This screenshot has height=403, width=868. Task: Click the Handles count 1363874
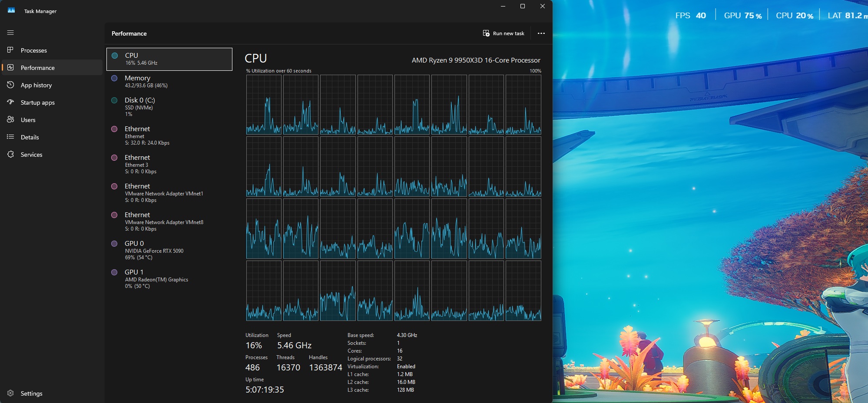(x=326, y=367)
